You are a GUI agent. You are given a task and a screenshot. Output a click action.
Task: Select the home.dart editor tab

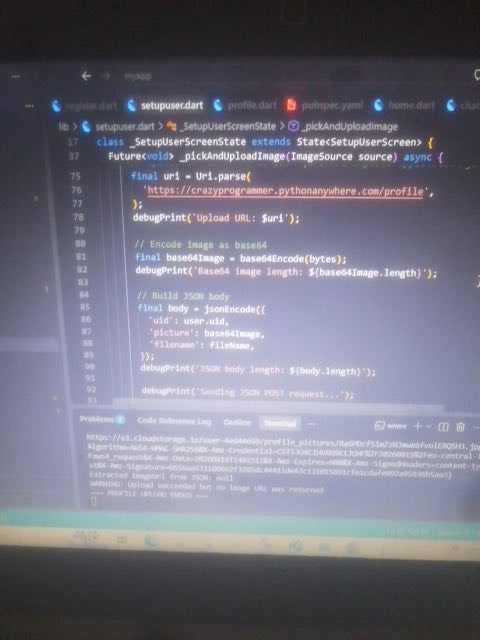pyautogui.click(x=404, y=105)
